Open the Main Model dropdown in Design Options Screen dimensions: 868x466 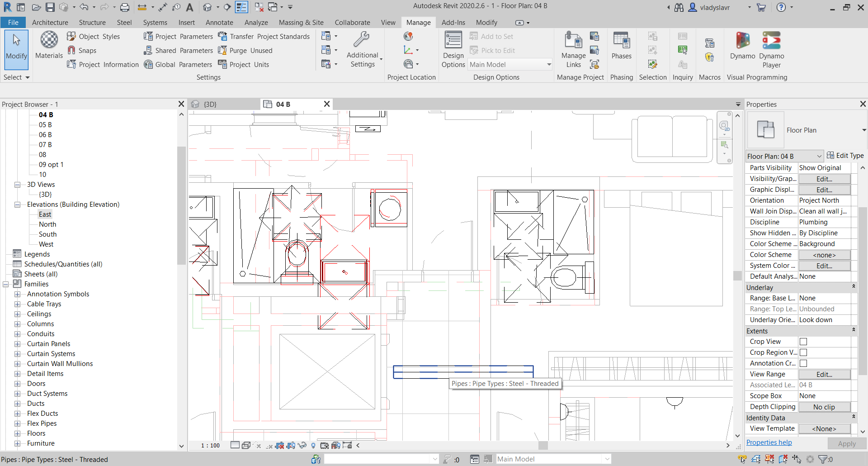click(x=548, y=64)
